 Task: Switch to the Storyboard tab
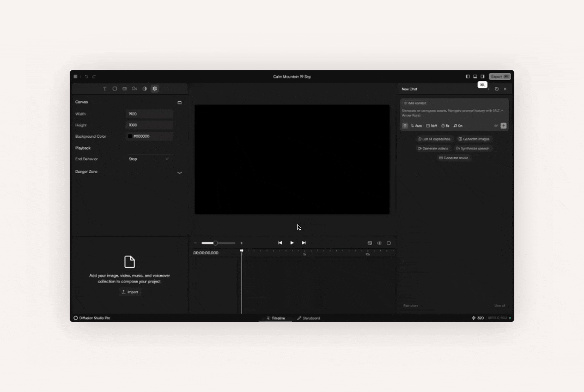point(309,318)
